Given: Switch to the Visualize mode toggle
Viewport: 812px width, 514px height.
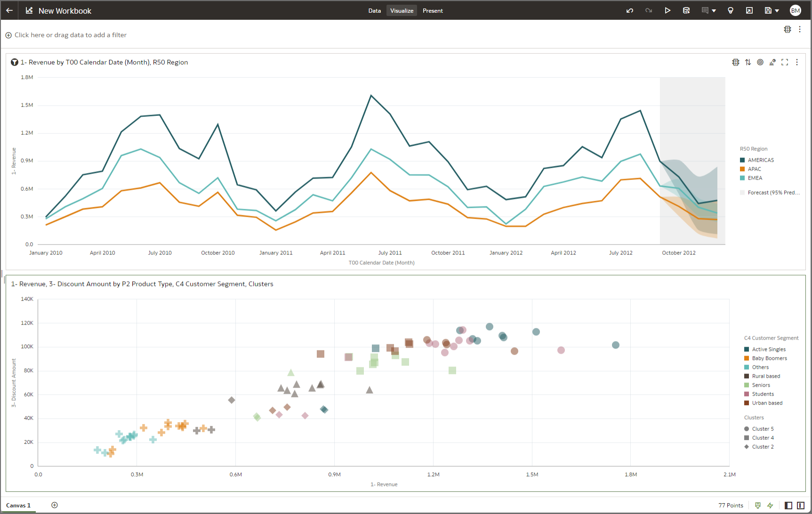Looking at the screenshot, I should click(x=401, y=10).
